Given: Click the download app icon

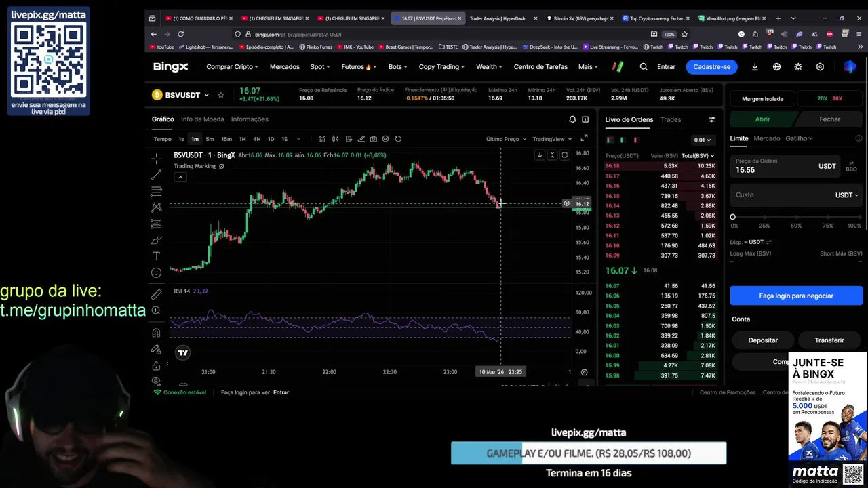Looking at the screenshot, I should tap(755, 67).
